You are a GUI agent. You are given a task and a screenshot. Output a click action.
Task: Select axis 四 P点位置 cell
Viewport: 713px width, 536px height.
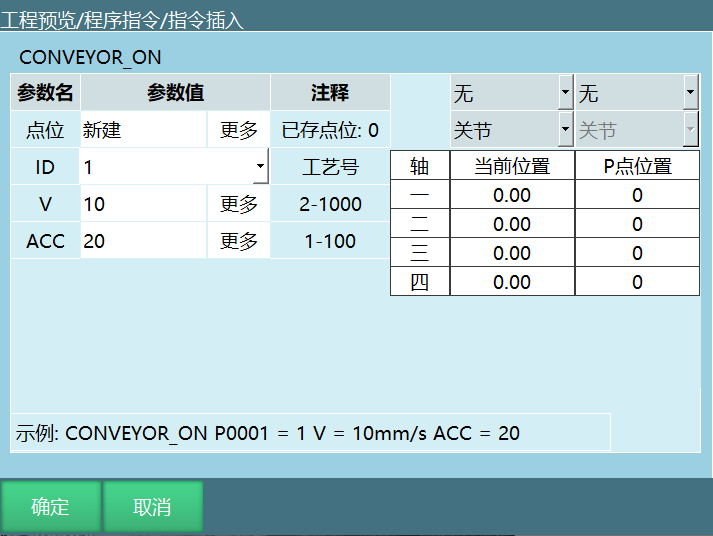(x=637, y=282)
